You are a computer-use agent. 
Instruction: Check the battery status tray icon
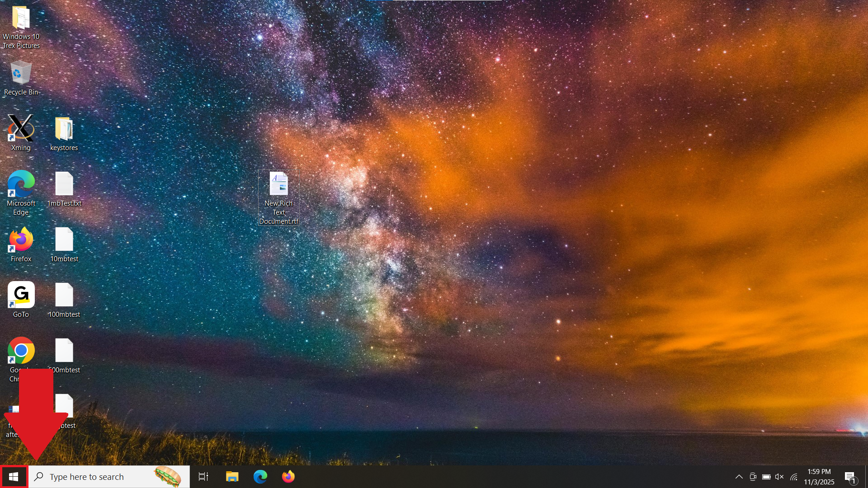pyautogui.click(x=766, y=477)
